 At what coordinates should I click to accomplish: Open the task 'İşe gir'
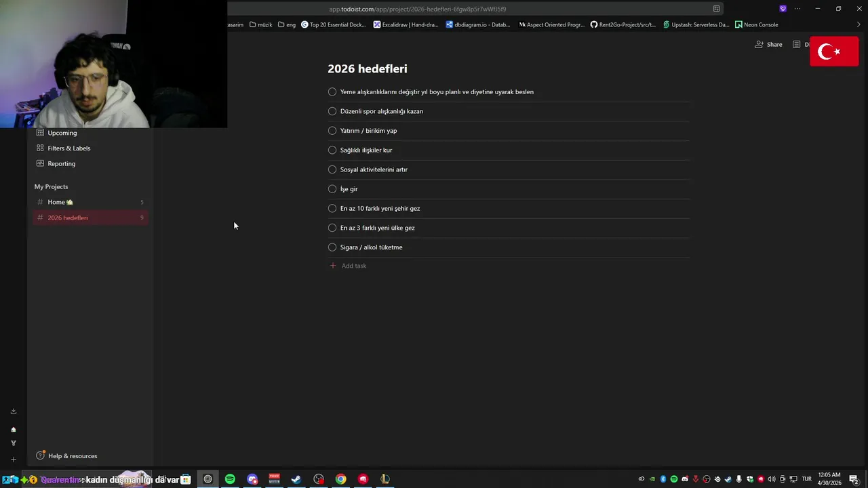[349, 189]
